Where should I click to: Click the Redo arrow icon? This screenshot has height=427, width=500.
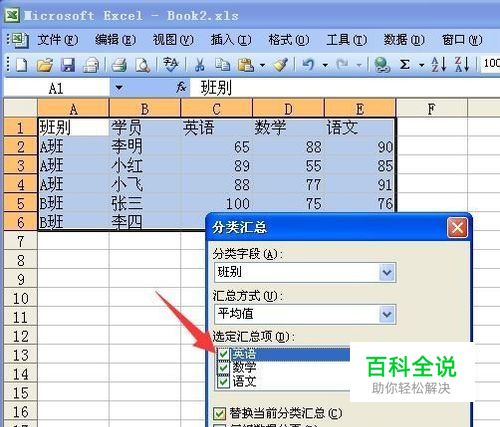(342, 64)
